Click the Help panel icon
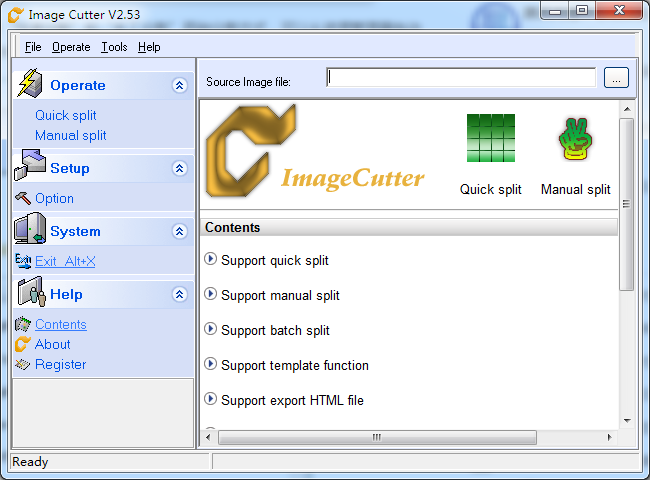This screenshot has width=650, height=480. coord(32,292)
